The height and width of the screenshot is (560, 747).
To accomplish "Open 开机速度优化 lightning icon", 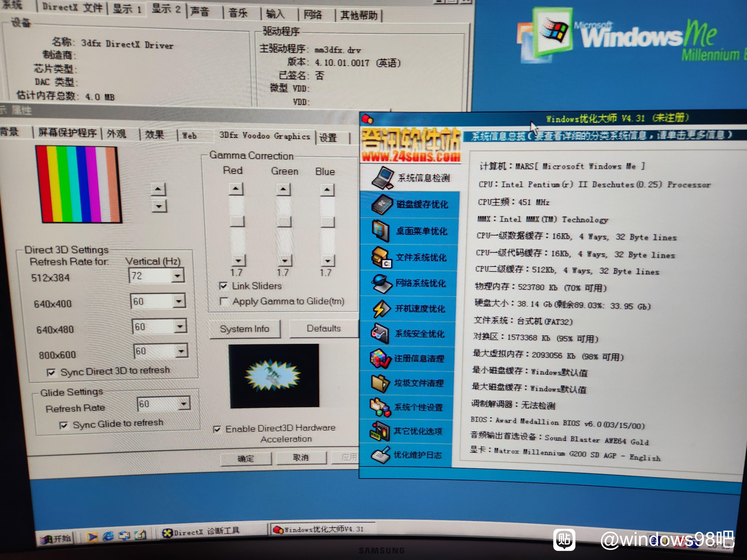I will click(382, 309).
